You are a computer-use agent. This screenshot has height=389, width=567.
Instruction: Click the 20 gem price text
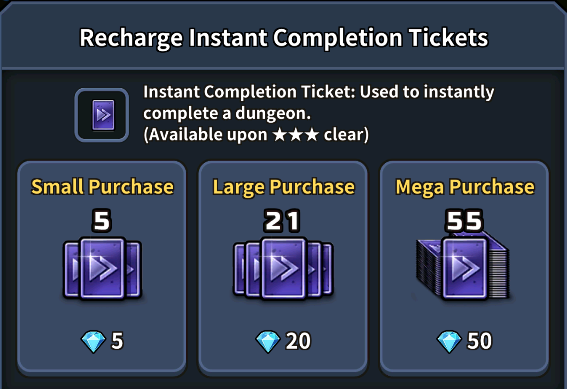click(x=298, y=341)
